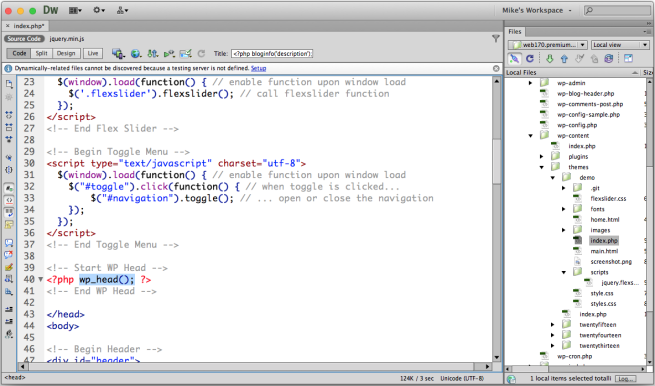This screenshot has width=655, height=386.
Task: Click the synchronize with remote icon
Action: point(609,59)
